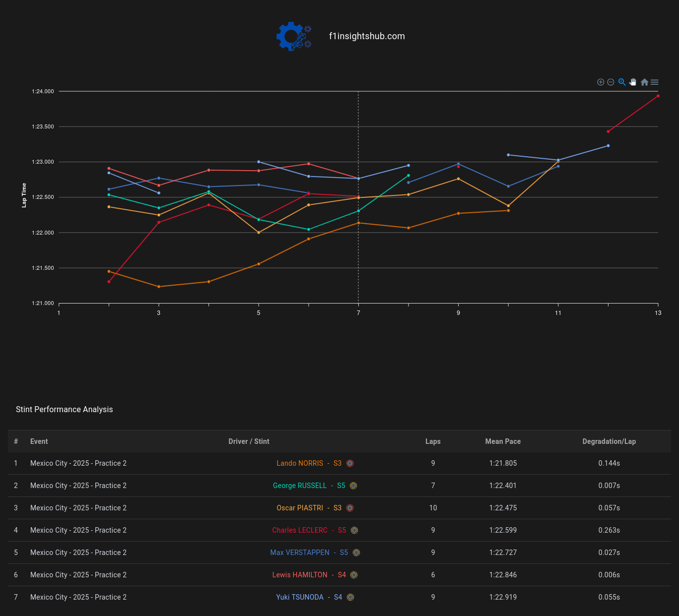Click the Laps column header
This screenshot has width=679, height=616.
(433, 441)
